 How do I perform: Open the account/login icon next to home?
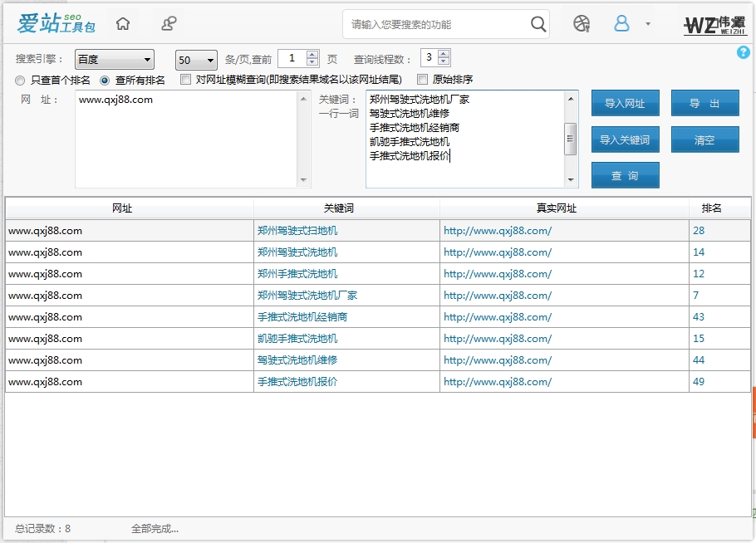[x=169, y=23]
